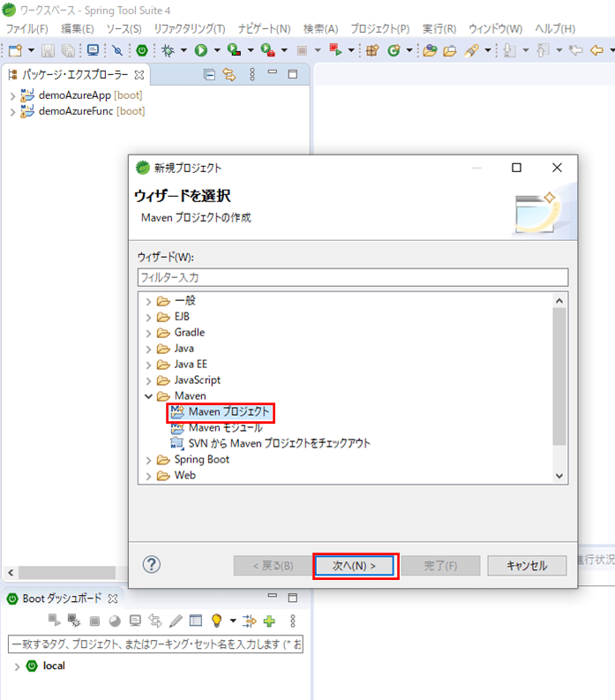Select the Maven モジュール wizard item
This screenshot has width=615, height=700.
225,427
